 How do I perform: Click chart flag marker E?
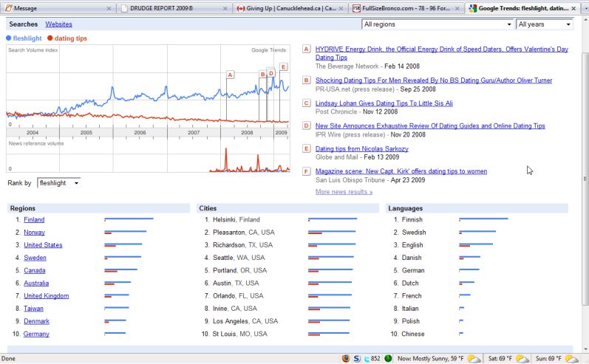click(284, 66)
